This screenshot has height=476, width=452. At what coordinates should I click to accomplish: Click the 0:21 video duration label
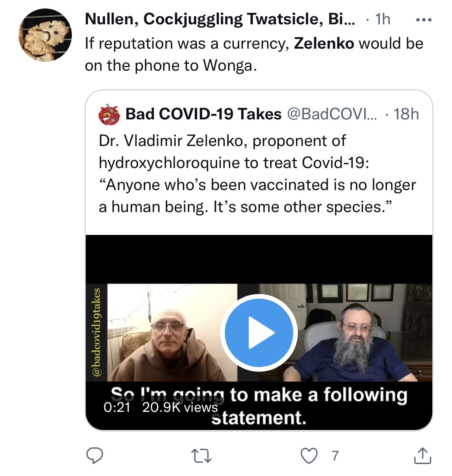click(x=117, y=407)
